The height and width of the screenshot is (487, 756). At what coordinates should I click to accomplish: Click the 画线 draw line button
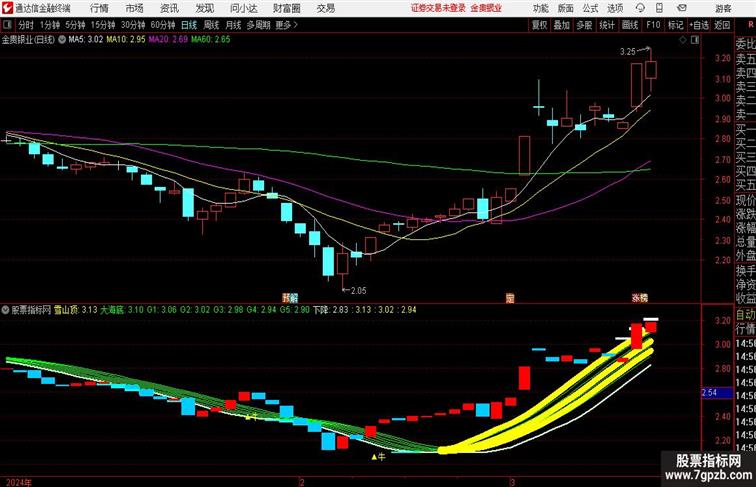point(630,25)
